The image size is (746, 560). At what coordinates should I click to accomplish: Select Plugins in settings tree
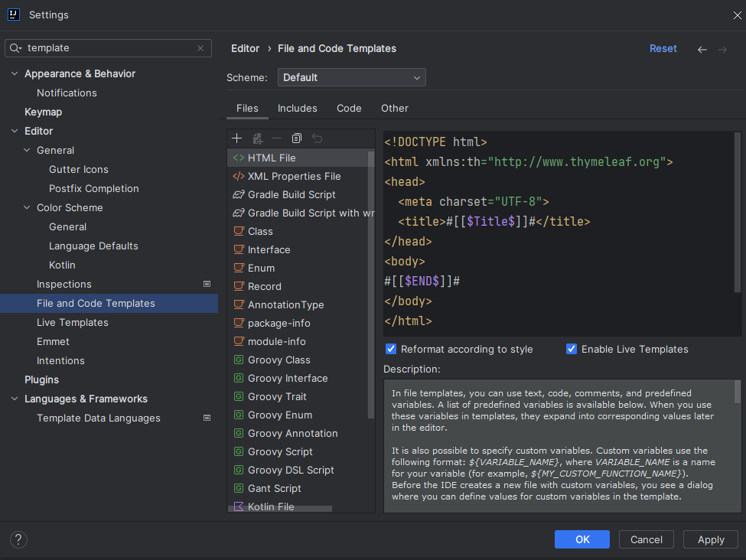42,379
